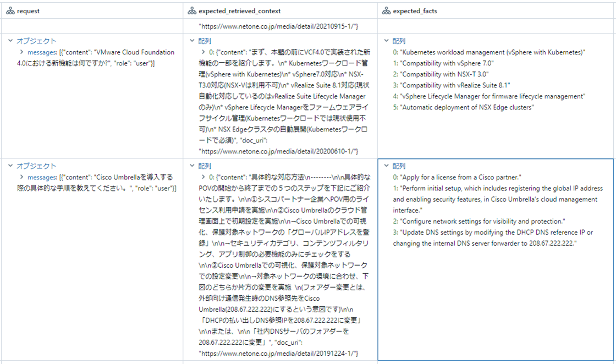Expand item 0 chevron of the Cisco POV context
Screen dimensions: 616x364
coord(203,177)
